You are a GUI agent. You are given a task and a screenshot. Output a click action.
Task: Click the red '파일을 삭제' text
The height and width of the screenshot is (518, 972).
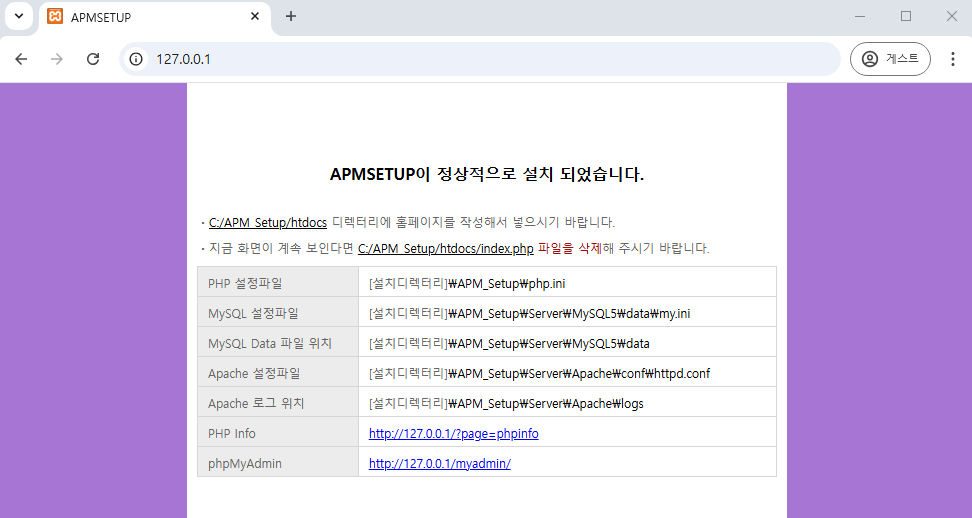point(569,248)
